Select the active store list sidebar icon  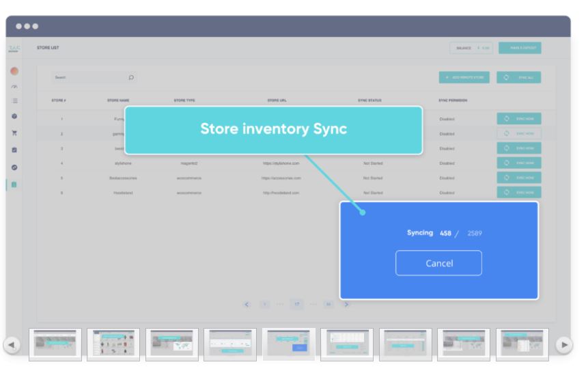14,184
